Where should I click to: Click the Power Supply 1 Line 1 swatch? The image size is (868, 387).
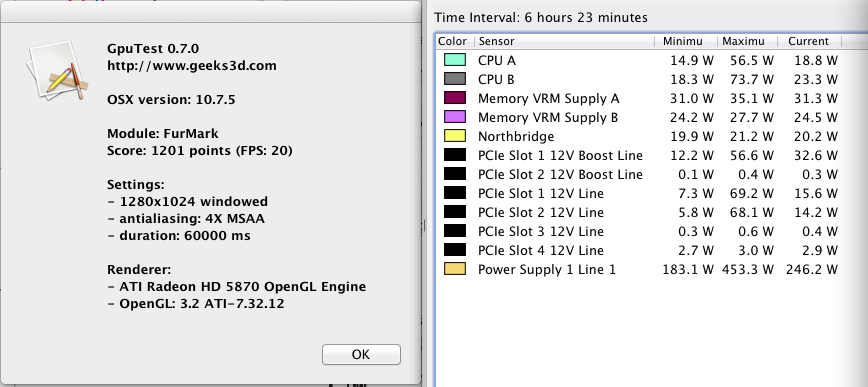pyautogui.click(x=454, y=269)
